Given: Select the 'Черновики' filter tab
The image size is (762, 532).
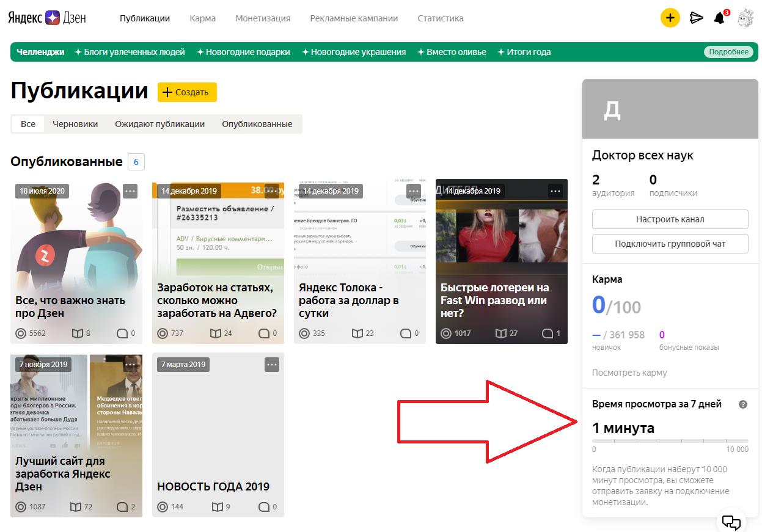Looking at the screenshot, I should point(75,124).
